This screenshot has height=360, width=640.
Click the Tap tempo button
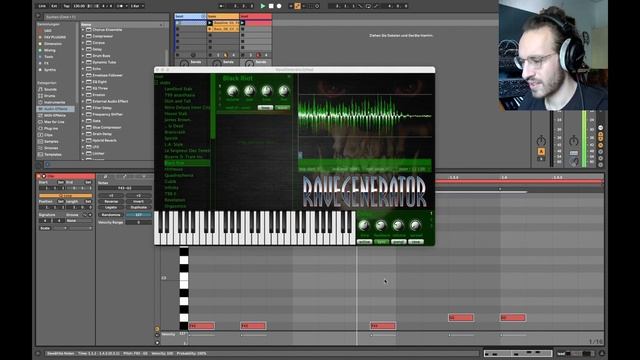coord(67,6)
